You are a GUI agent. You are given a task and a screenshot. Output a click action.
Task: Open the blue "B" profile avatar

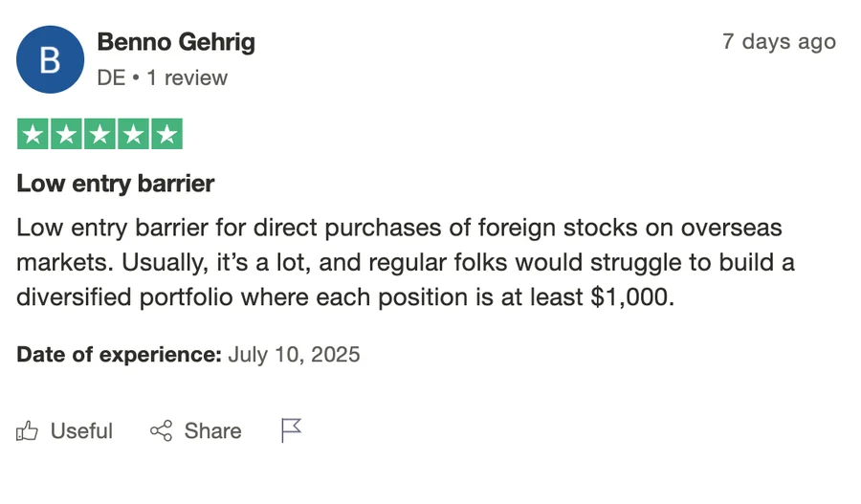pos(50,59)
